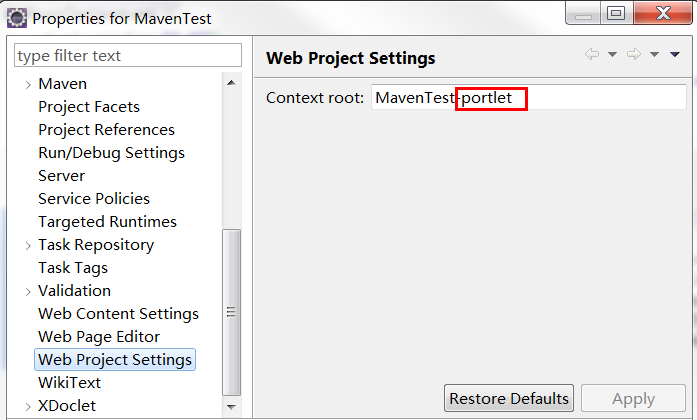Click the type filter text box

click(x=128, y=56)
